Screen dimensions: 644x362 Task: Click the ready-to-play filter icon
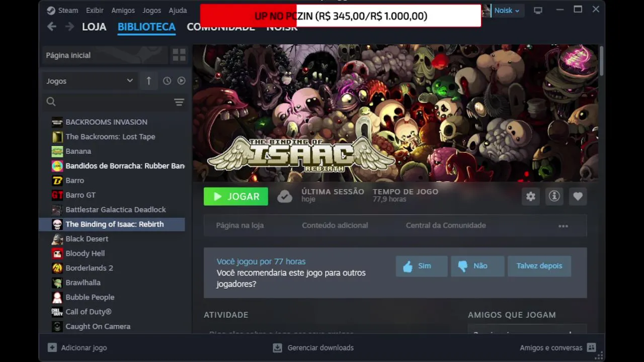click(x=181, y=81)
